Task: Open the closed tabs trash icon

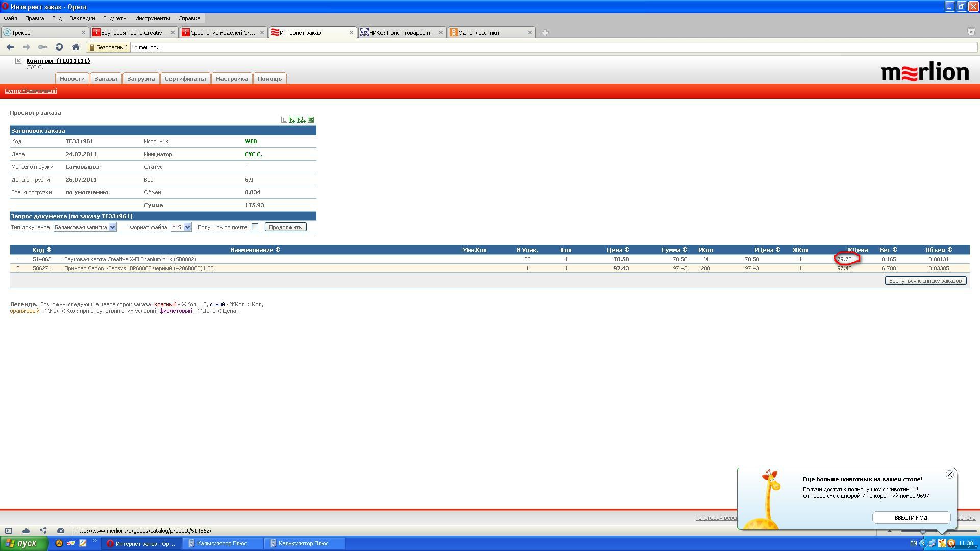Action: (x=971, y=32)
